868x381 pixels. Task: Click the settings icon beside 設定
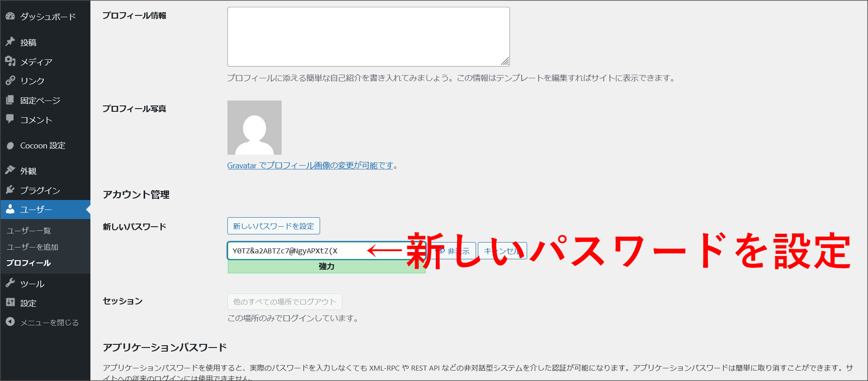(10, 303)
